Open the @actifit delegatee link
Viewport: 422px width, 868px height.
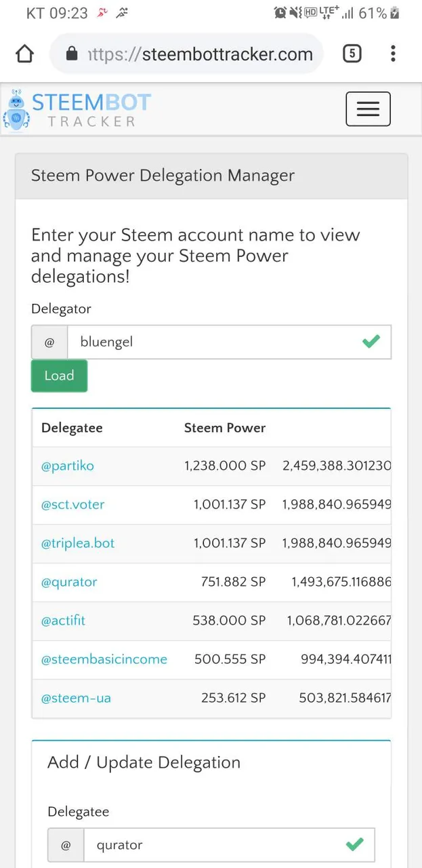click(x=63, y=620)
